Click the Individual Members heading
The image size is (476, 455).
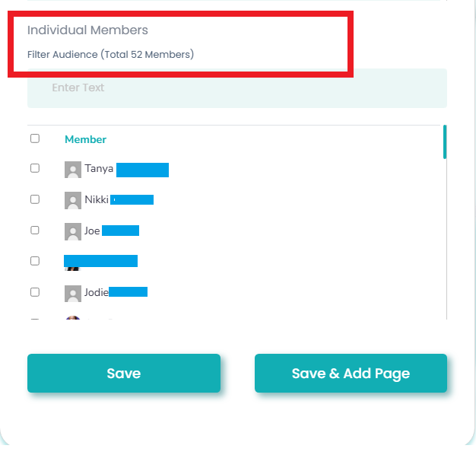tap(87, 30)
